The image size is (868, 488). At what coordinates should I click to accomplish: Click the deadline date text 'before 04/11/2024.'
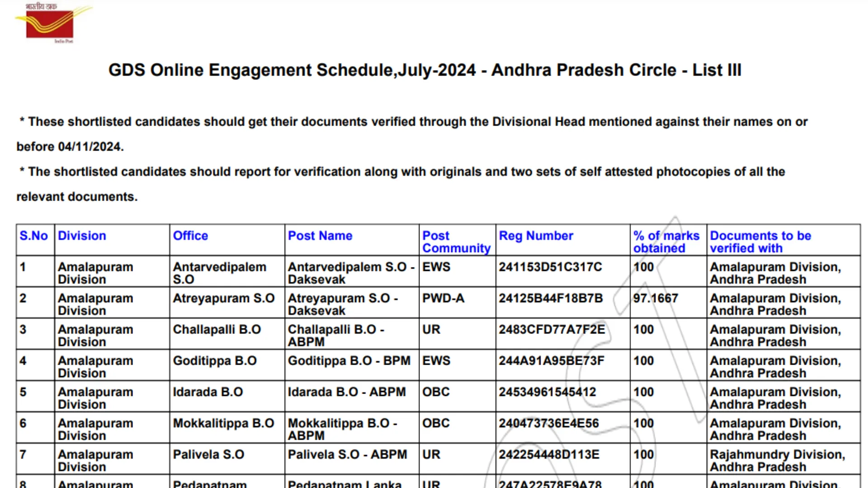(70, 147)
